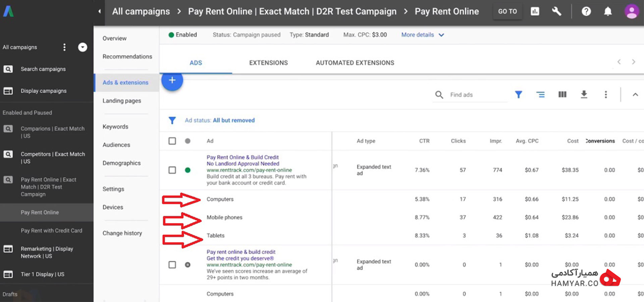Change the green enabled status of first ad
The image size is (644, 302).
(x=187, y=170)
